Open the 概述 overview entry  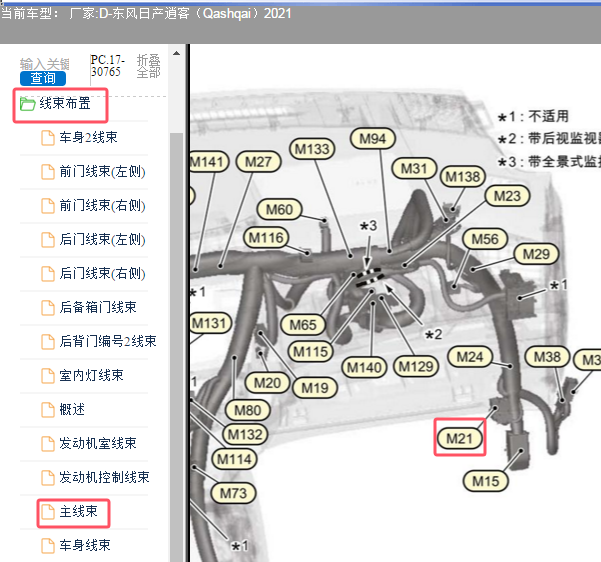(72, 409)
